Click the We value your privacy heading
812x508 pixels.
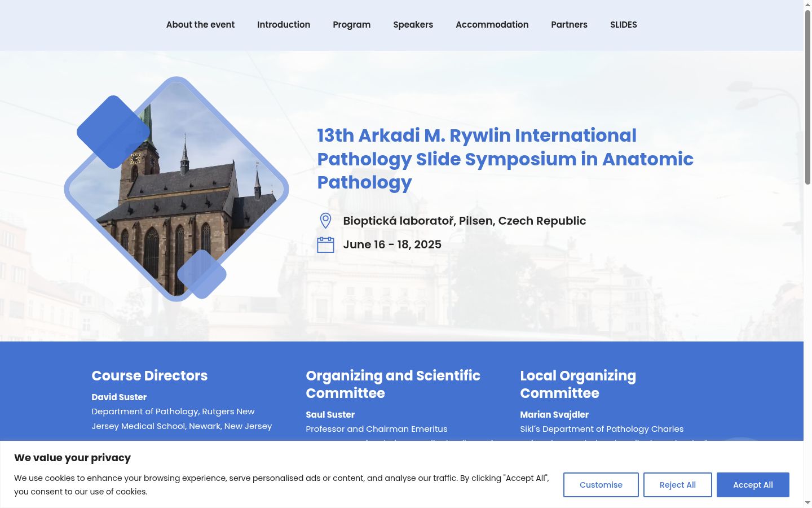(72, 458)
